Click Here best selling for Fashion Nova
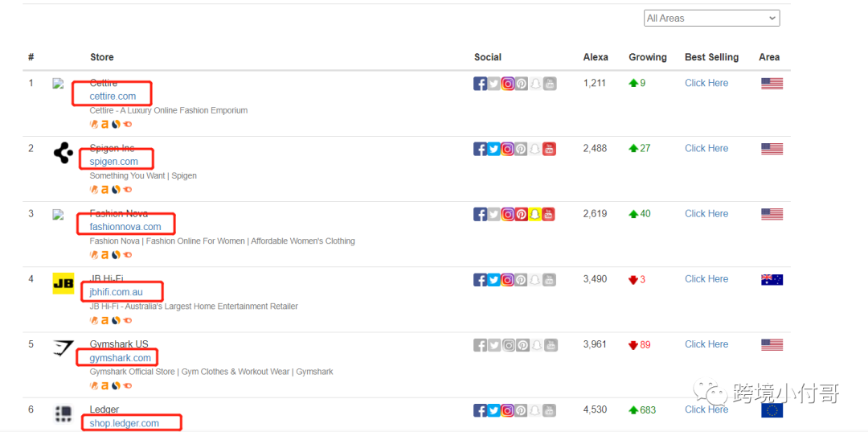Screen dimensions: 868x432 706,214
